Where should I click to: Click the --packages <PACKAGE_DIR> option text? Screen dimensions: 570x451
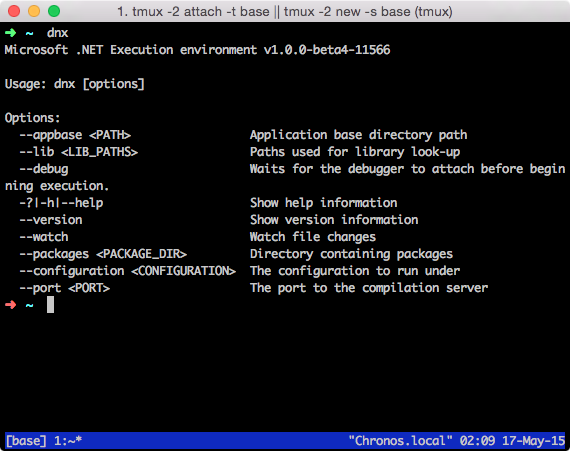(103, 254)
